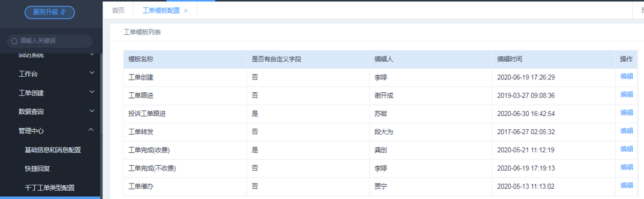
Task: Click the search magnifier icon in sidebar
Action: point(14,41)
